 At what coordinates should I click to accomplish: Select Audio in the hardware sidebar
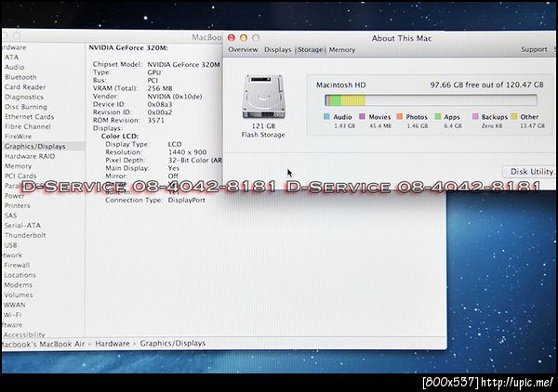[14, 67]
